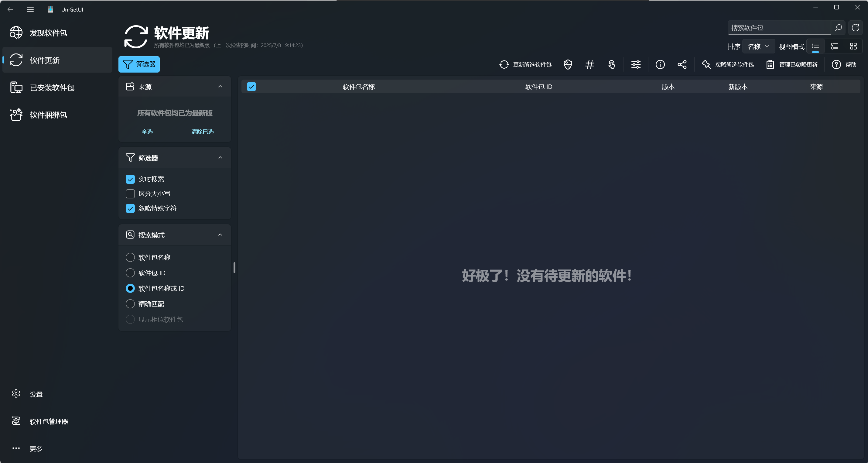Switch to grid view mode
Screen dimensions: 868x463
click(853, 46)
